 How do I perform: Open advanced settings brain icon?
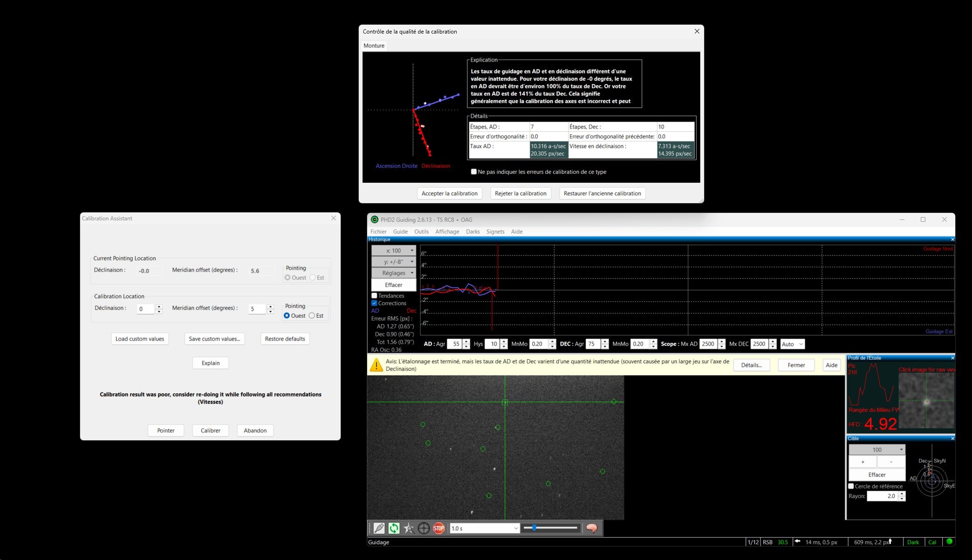592,528
